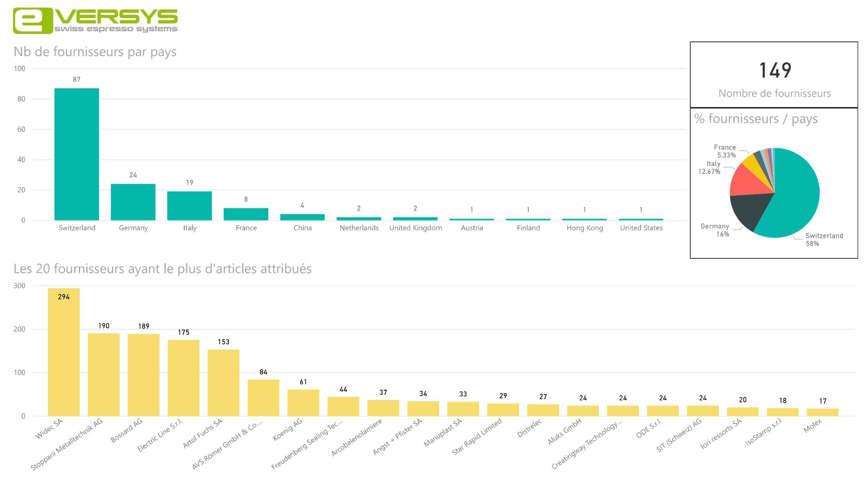Click the France bar showing 8
Viewport: 868px width, 482px height.
pyautogui.click(x=246, y=214)
